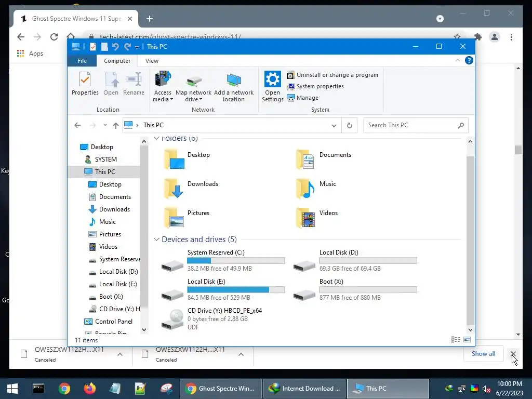Select Local Disk (E:) drive in main pane
This screenshot has height=399, width=532.
[x=223, y=289]
